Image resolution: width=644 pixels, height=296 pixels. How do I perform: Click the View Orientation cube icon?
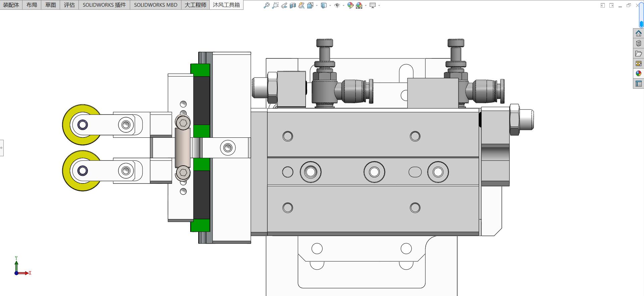coord(310,5)
